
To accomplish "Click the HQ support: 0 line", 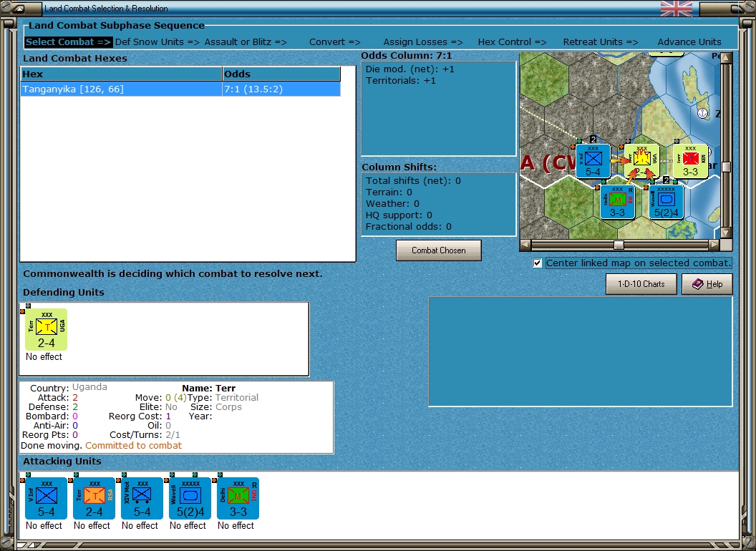I will tap(399, 215).
